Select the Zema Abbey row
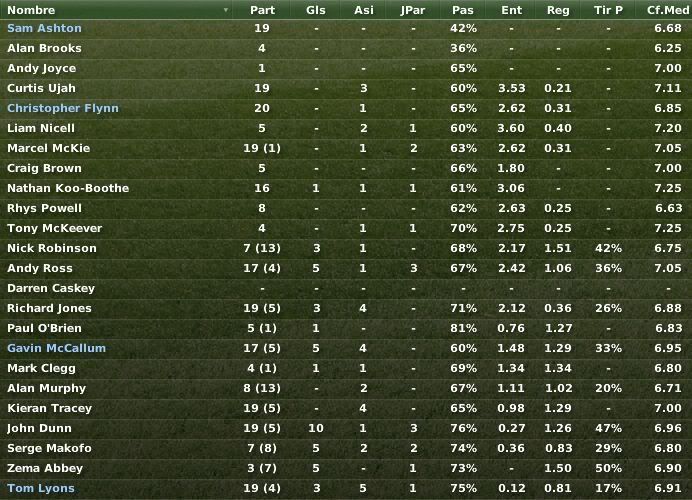Viewport: 692px width, 500px height. [x=346, y=468]
